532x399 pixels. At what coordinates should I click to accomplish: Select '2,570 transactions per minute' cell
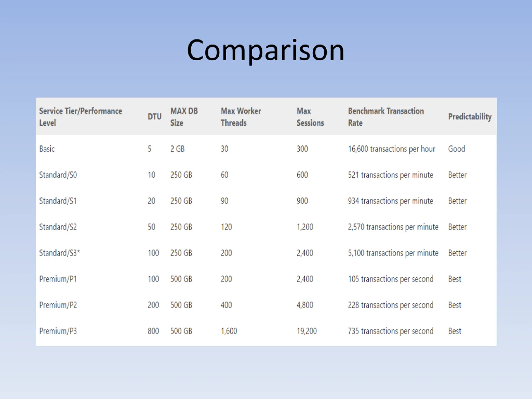(393, 227)
